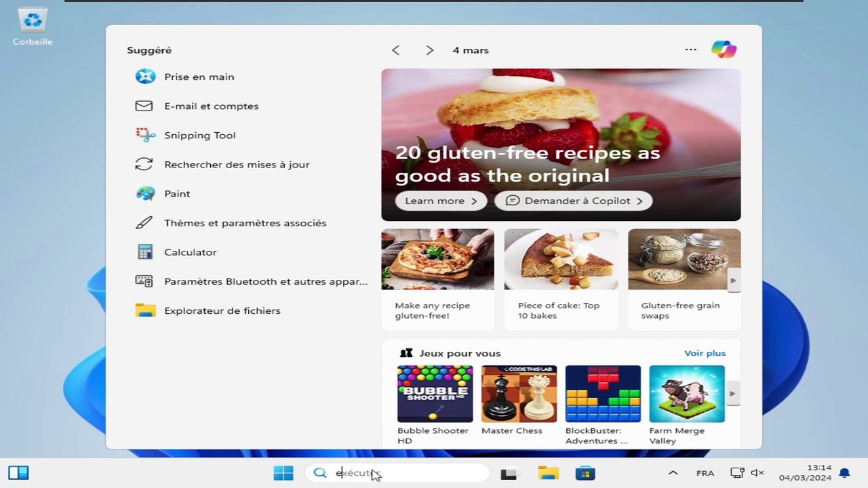Open the gluten-free recipes headline image
Screen dimensions: 868x488
click(x=561, y=144)
